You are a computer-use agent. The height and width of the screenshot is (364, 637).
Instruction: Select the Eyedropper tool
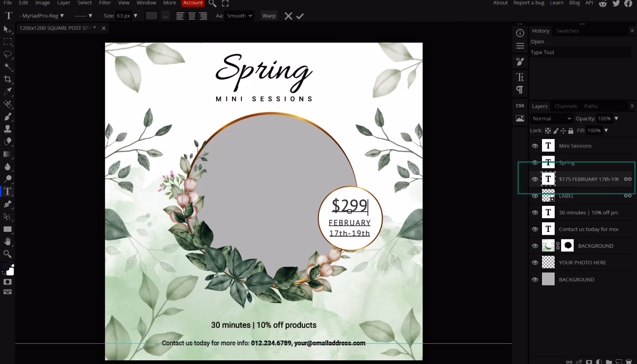pyautogui.click(x=7, y=91)
